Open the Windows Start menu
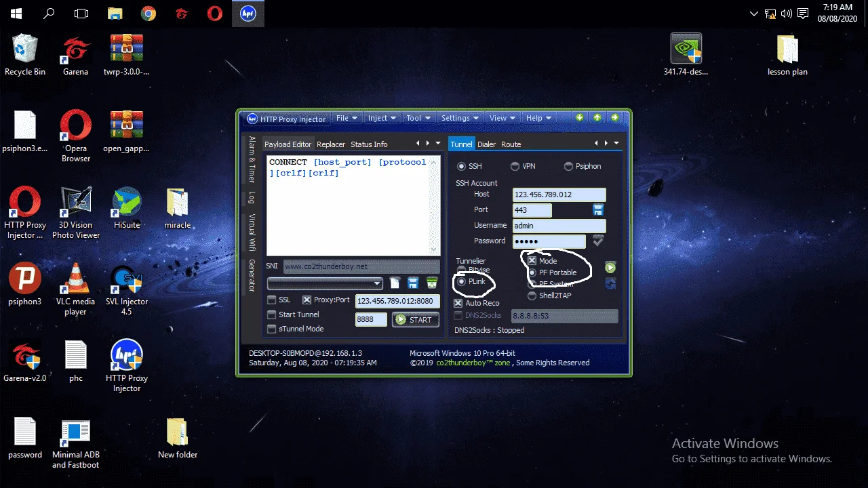 16,13
